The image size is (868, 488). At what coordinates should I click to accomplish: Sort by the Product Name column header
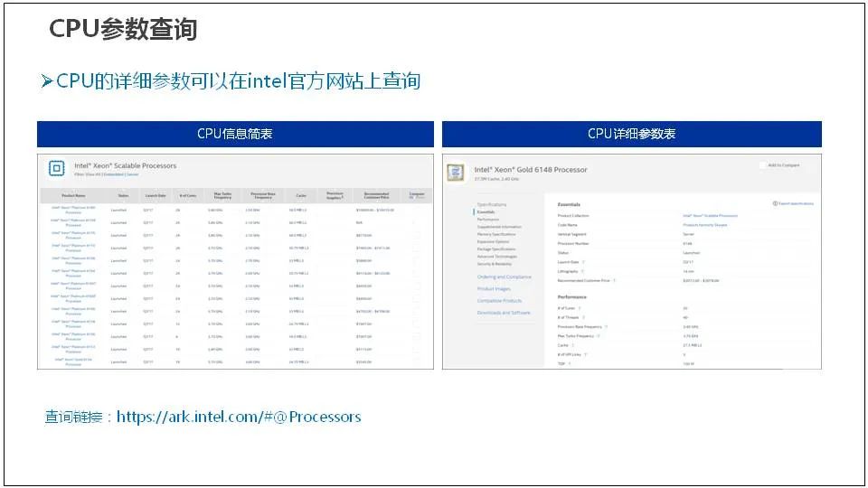click(73, 195)
